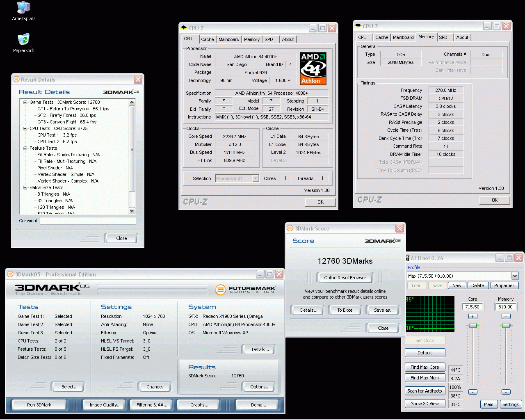Viewport: 525px width, 420px height.
Task: Increase Core clock with the plus button
Action: pyautogui.click(x=473, y=316)
